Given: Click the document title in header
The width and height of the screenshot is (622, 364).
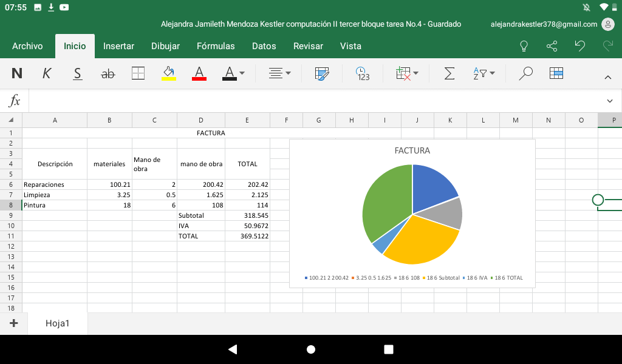Looking at the screenshot, I should pyautogui.click(x=311, y=24).
